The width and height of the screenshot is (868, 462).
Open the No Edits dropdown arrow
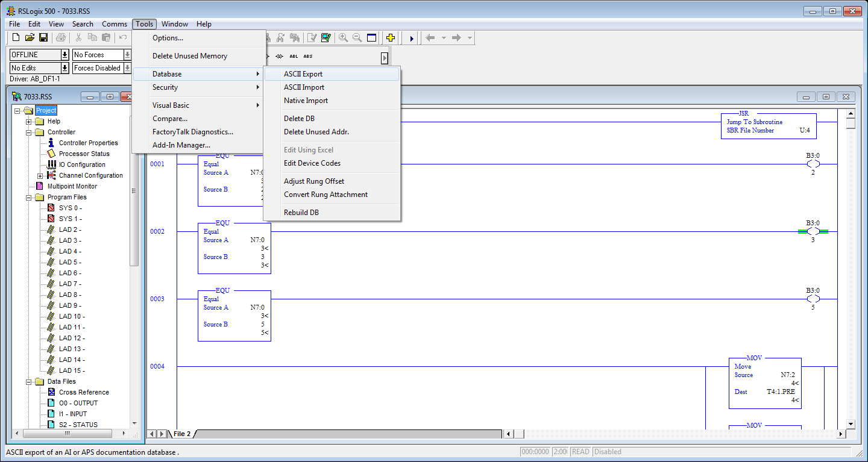pos(65,68)
